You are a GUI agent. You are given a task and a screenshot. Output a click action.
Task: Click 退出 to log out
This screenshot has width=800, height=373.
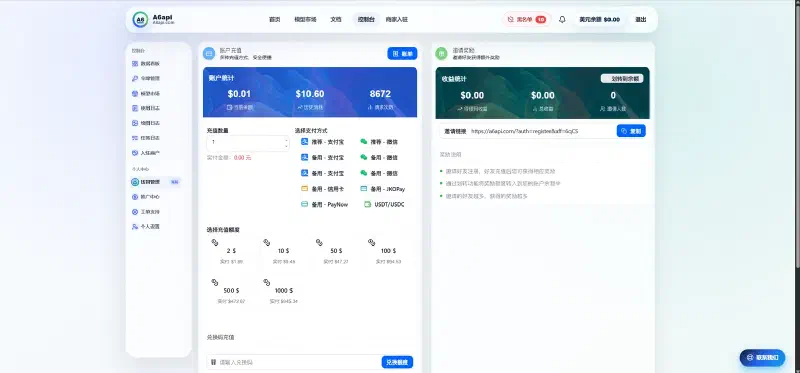(x=640, y=19)
